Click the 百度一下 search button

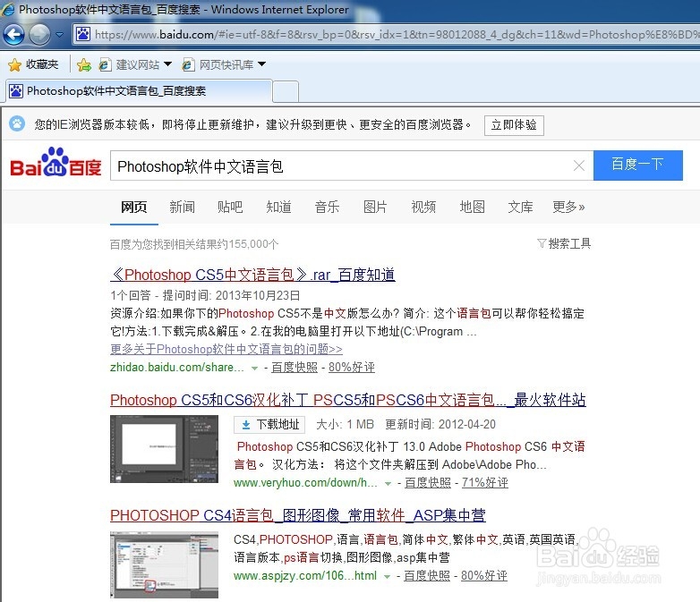638,165
